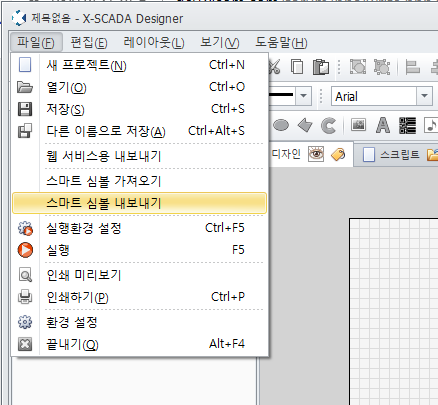Image resolution: width=438 pixels, height=405 pixels.
Task: Select the image insert tool icon
Action: click(x=358, y=125)
